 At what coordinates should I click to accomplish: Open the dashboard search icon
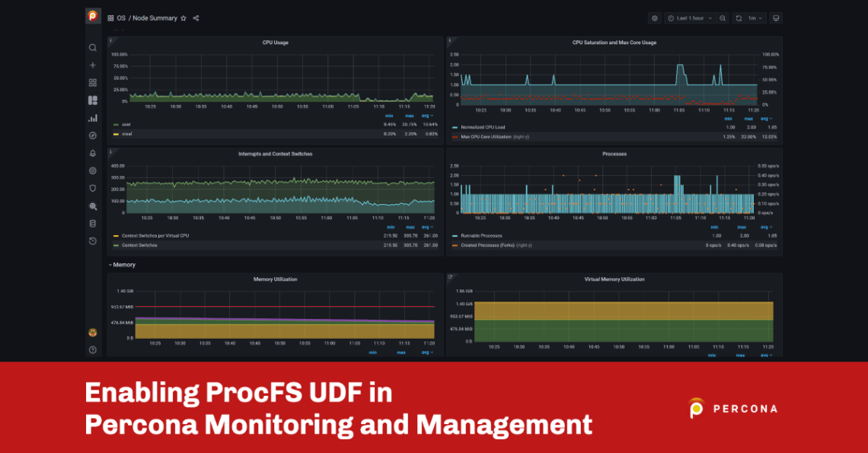(92, 47)
